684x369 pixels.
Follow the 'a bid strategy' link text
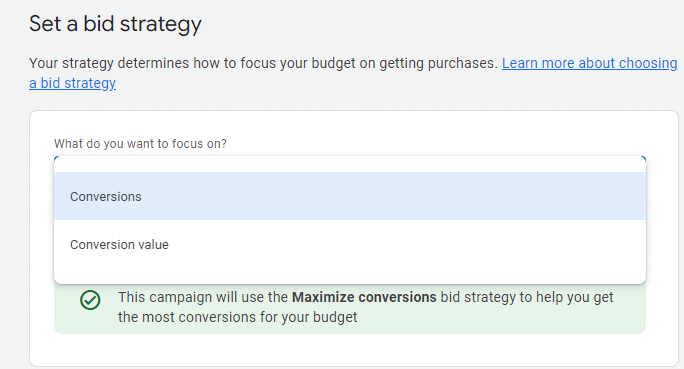[72, 83]
